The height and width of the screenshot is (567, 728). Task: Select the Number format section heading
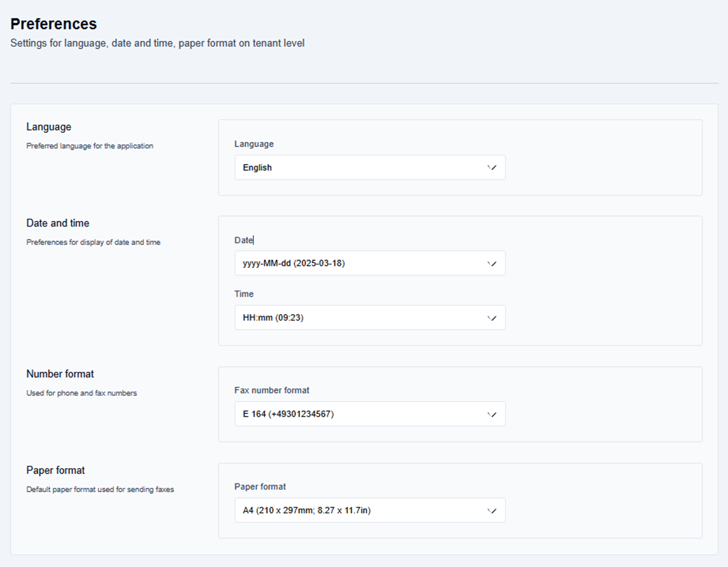[60, 374]
